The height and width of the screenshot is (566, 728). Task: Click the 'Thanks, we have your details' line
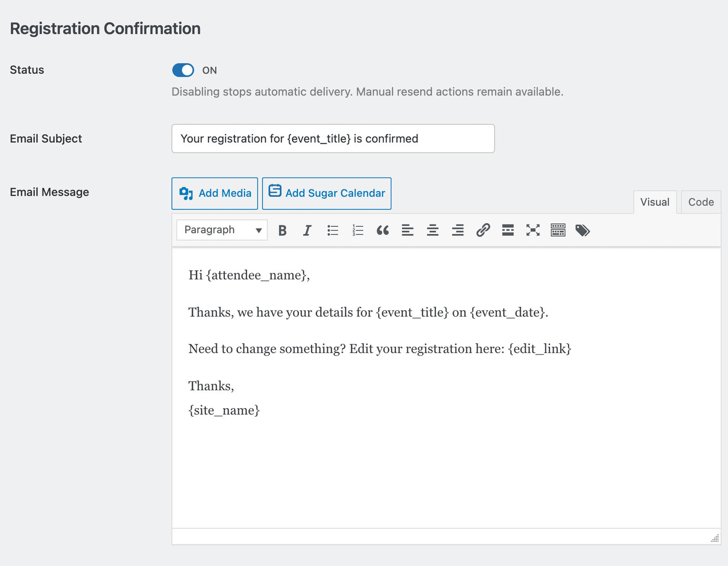[369, 312]
